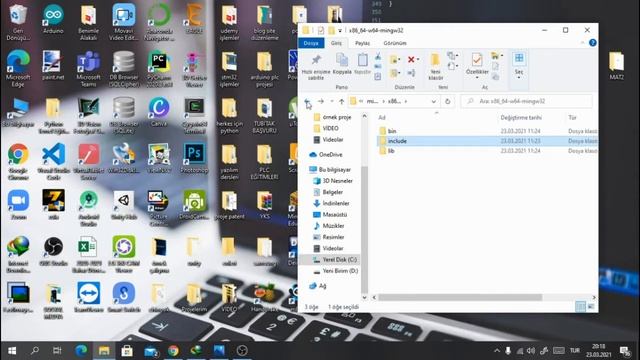
Task: Open the Giriş (Home) ribbon tab
Action: point(336,43)
